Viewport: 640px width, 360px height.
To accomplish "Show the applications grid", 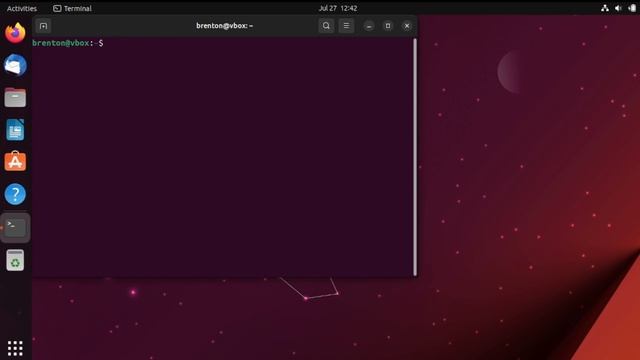I will tap(15, 348).
